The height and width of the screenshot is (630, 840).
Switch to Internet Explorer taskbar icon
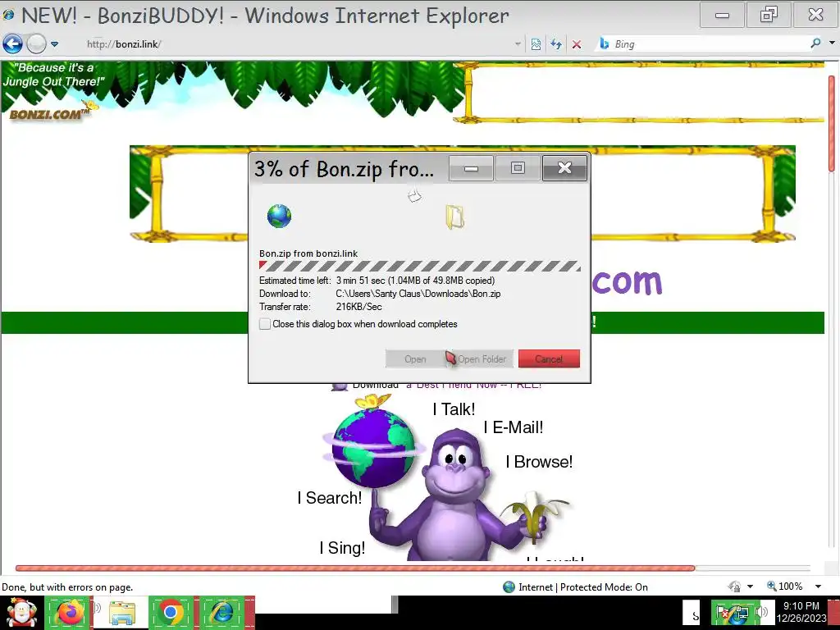[x=222, y=612]
